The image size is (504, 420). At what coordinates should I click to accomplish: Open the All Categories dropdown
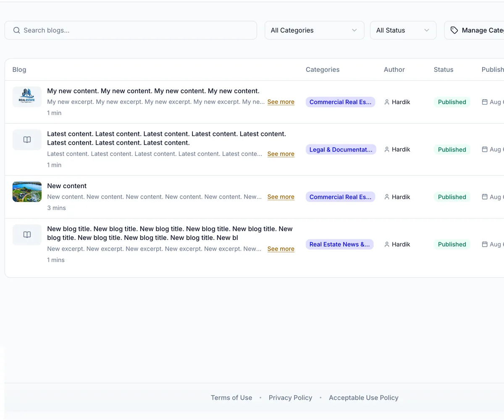point(314,30)
